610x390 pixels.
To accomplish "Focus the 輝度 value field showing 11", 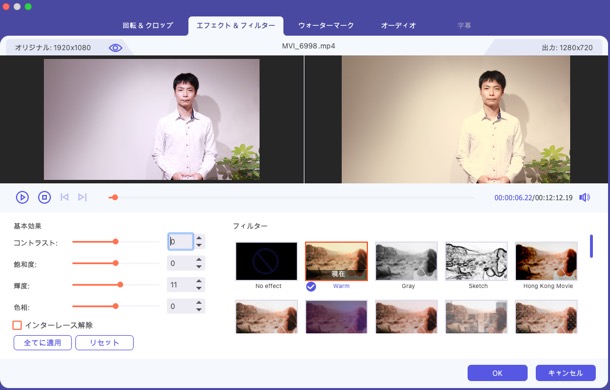I will [180, 285].
